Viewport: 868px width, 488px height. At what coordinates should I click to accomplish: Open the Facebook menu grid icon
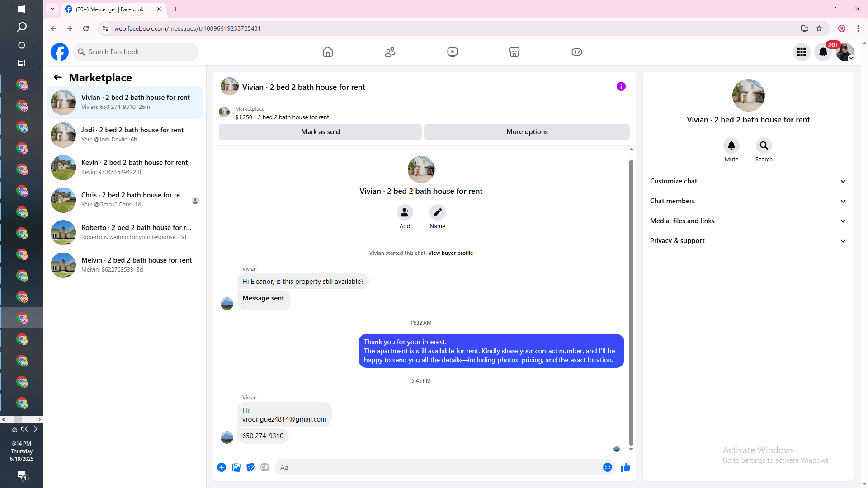pos(802,52)
